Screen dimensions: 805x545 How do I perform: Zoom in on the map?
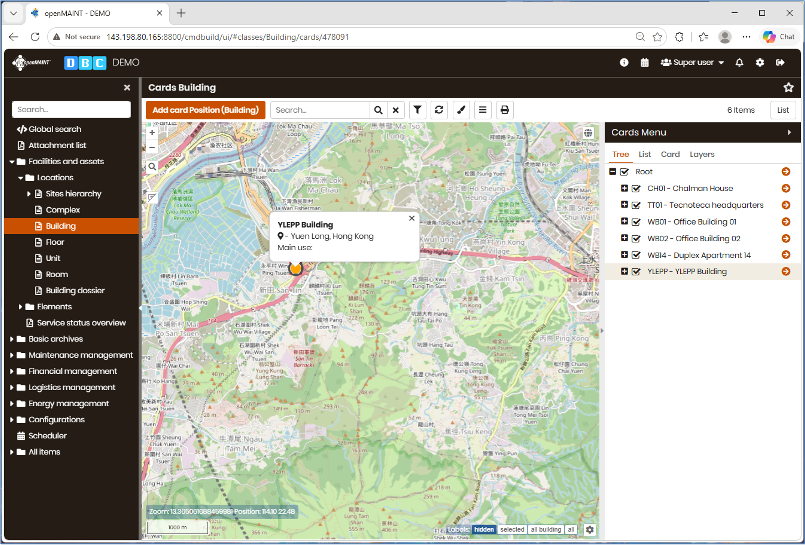[x=152, y=132]
